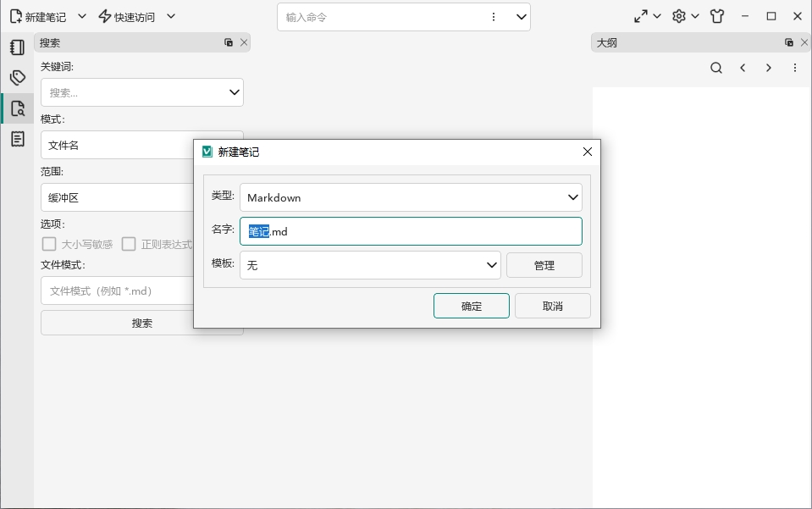The width and height of the screenshot is (812, 509).
Task: Enable the 大小写敏感 checkbox
Action: 49,244
